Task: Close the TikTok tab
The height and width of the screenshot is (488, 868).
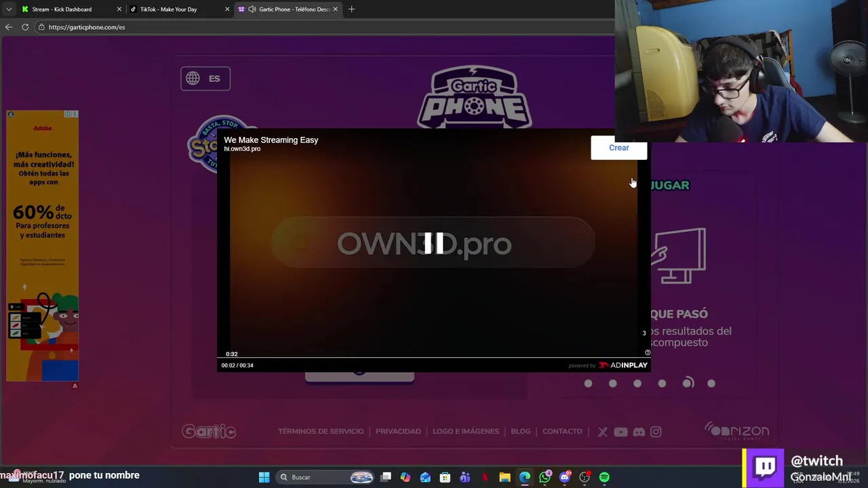Action: coord(227,9)
